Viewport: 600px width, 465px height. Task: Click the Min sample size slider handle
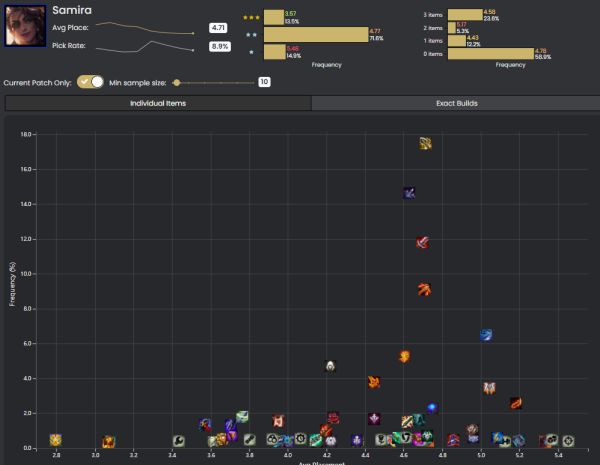[177, 82]
